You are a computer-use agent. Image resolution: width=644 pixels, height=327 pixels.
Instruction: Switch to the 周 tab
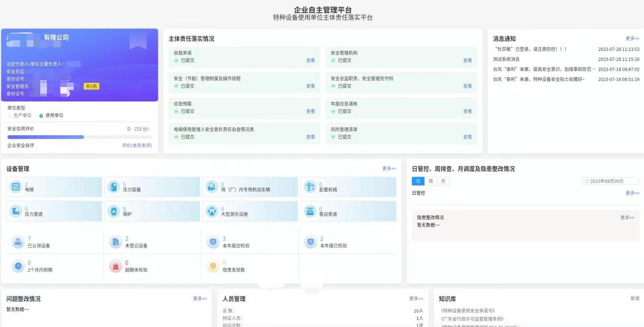tap(431, 181)
